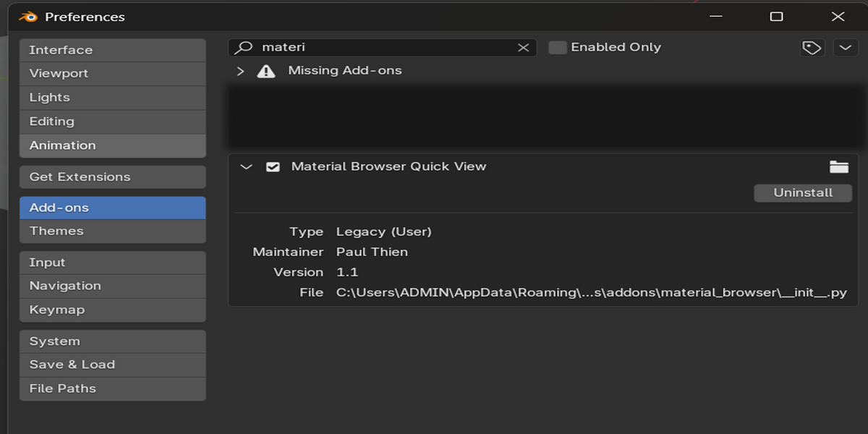868x434 pixels.
Task: Open the Themes tab
Action: pyautogui.click(x=113, y=231)
